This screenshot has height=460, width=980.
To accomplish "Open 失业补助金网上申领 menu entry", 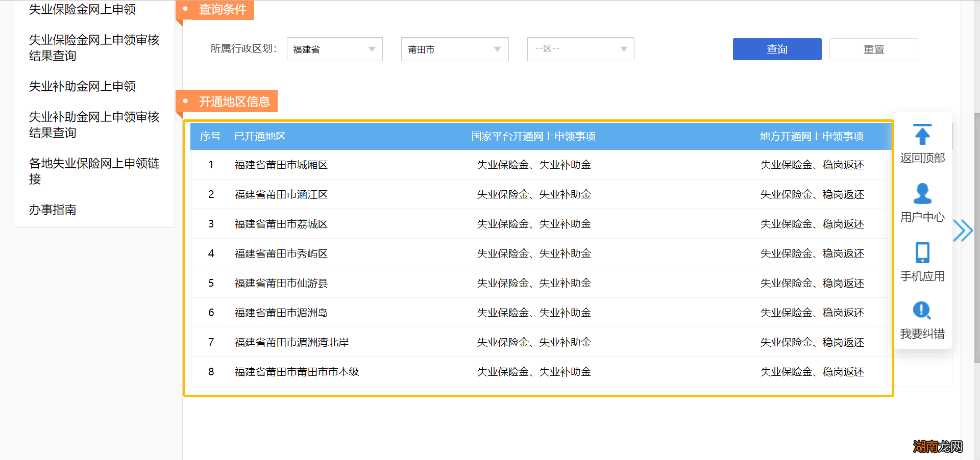I will click(82, 86).
